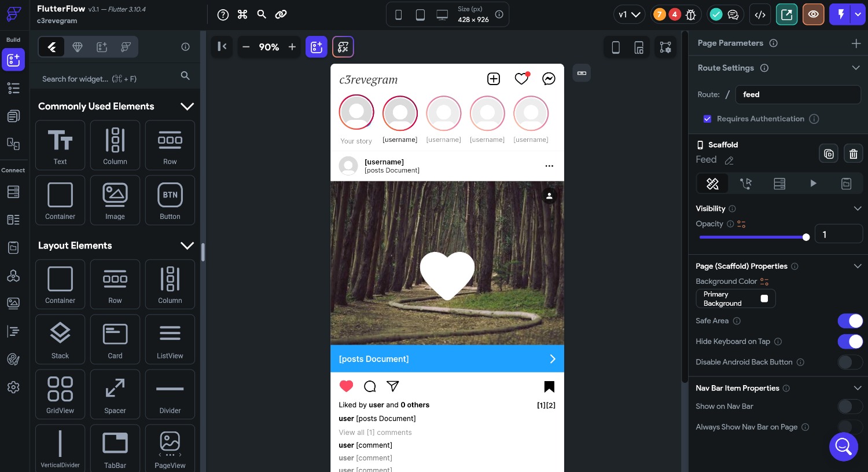Open preview mode with the eye icon
Screen dimensions: 868x472
coord(814,14)
